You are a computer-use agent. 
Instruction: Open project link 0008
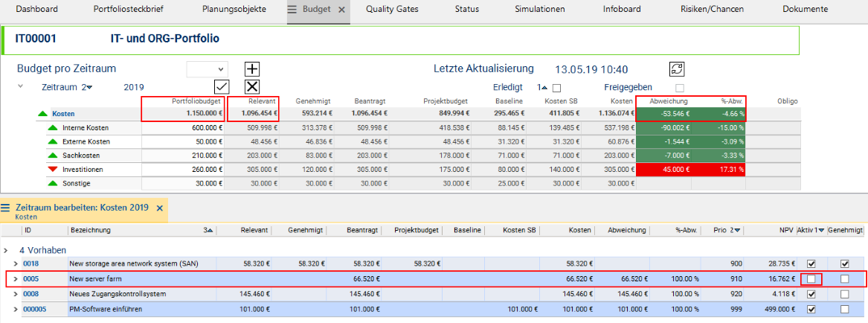(30, 294)
